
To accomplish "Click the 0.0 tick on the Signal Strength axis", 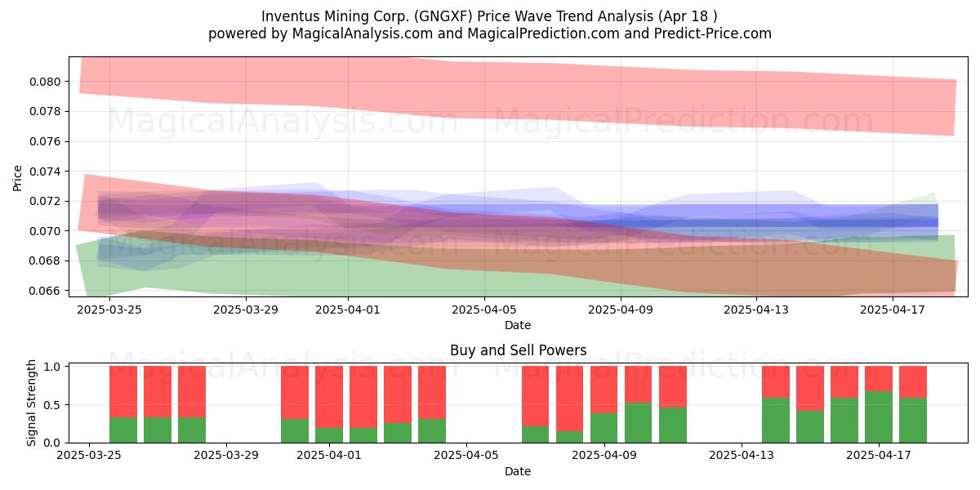I will pyautogui.click(x=53, y=443).
